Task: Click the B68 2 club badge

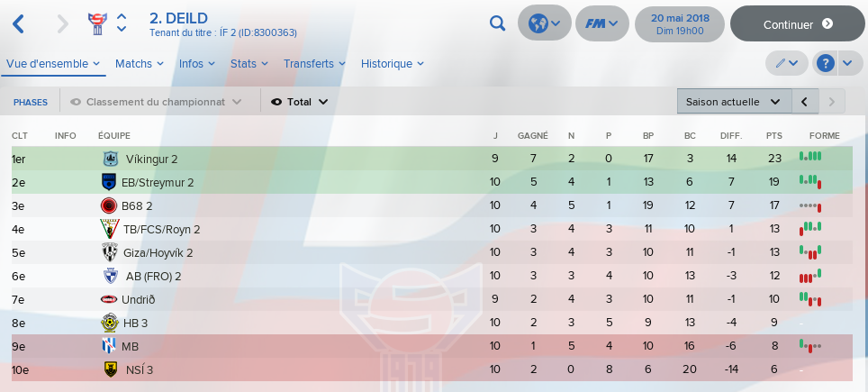Action: point(108,206)
